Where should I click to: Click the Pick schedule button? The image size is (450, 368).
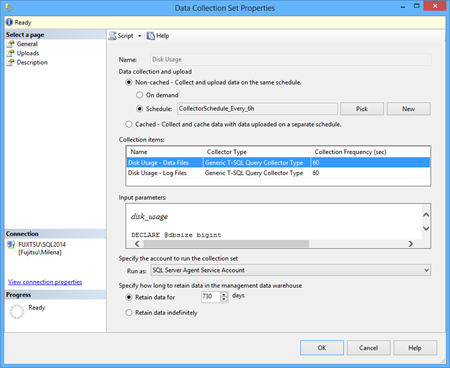362,109
